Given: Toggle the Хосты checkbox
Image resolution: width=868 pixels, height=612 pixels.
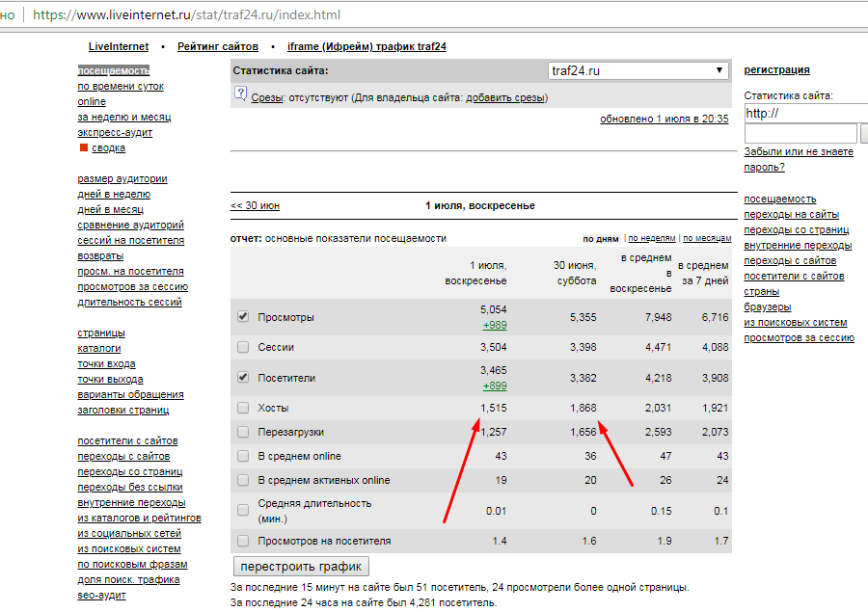Looking at the screenshot, I should [x=243, y=408].
